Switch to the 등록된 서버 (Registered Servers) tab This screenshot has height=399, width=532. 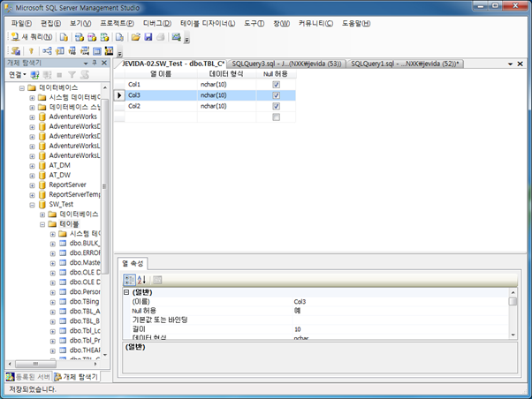point(28,377)
